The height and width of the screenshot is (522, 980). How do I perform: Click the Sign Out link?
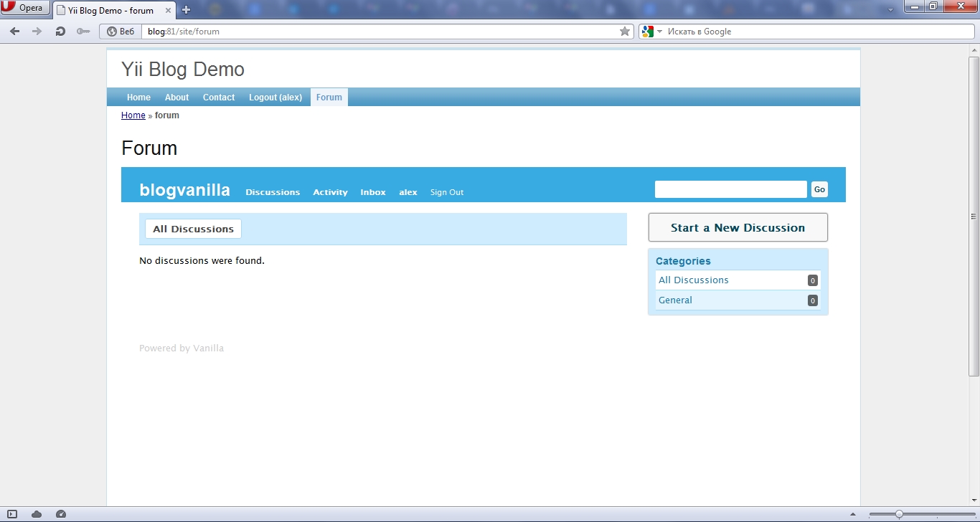(x=447, y=192)
